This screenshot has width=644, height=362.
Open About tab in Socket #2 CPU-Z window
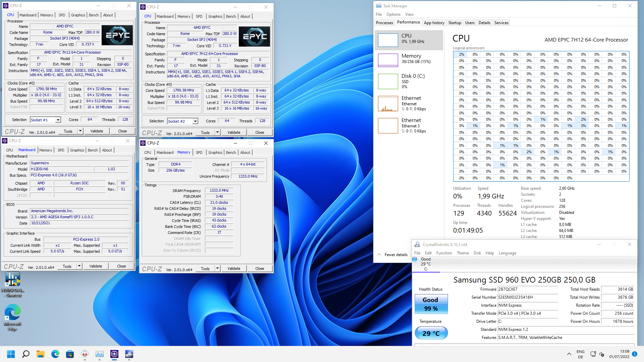click(245, 16)
